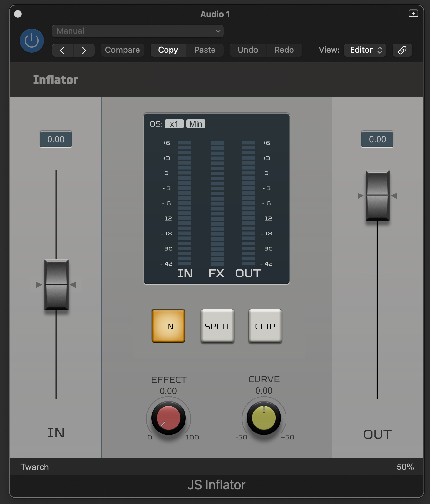Click Undo in the plugin header

[x=248, y=50]
